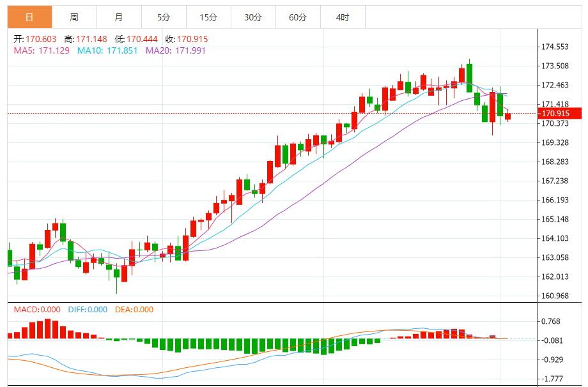Click the 开 170.603 opening price value
Viewport: 588px width, 387px height.
41,40
